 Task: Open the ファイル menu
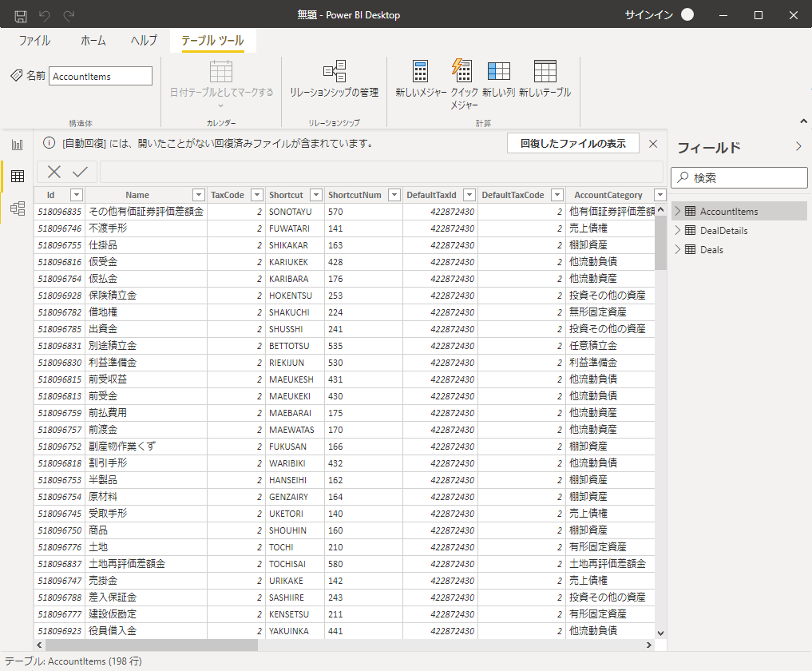tap(34, 41)
